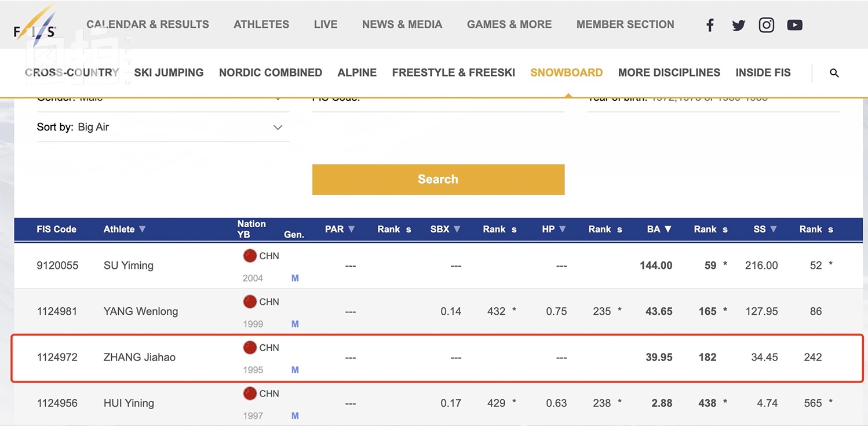Open YANG Wenlong's athlete row
This screenshot has height=426, width=868.
click(x=141, y=312)
